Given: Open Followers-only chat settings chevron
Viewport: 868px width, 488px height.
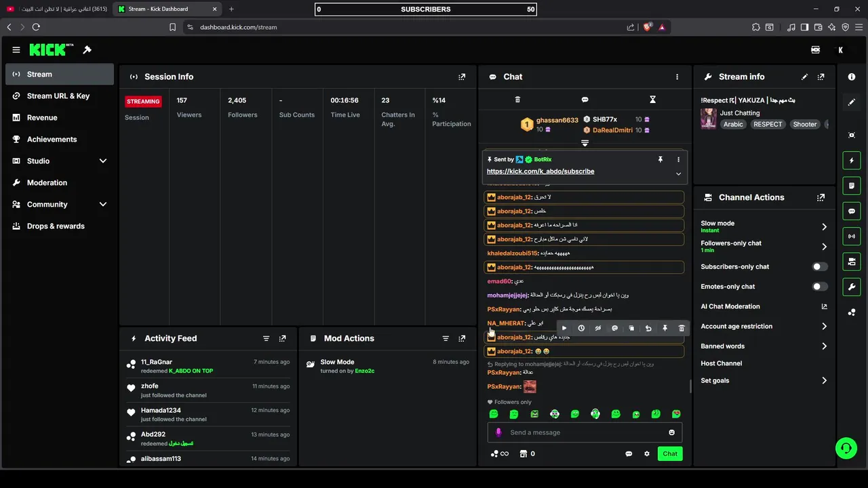Looking at the screenshot, I should (x=824, y=247).
